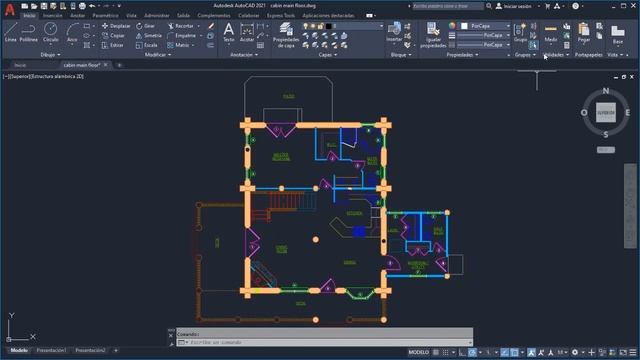The height and width of the screenshot is (360, 640).
Task: Click the Empalme (fillet) command
Action: click(182, 36)
